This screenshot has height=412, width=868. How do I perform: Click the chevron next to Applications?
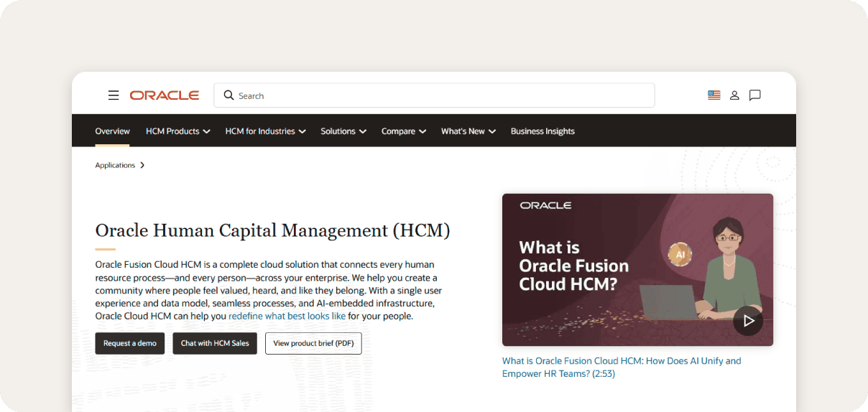[142, 165]
